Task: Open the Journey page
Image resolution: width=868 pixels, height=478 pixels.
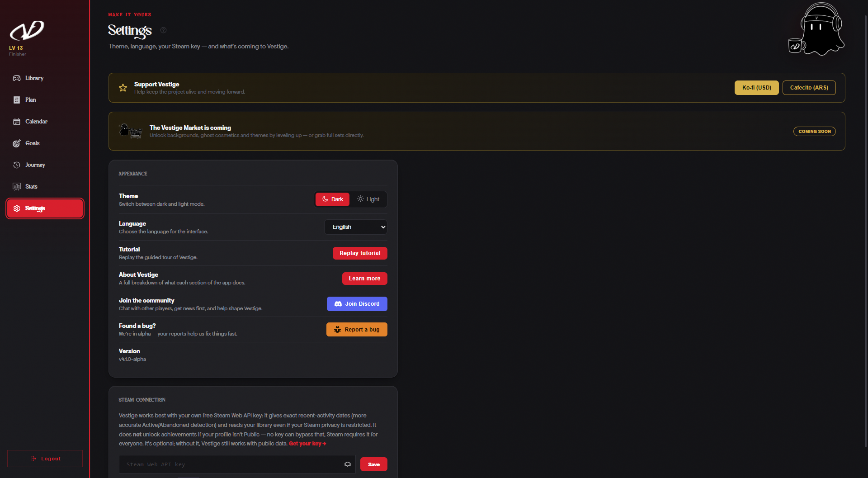Action: [45, 165]
